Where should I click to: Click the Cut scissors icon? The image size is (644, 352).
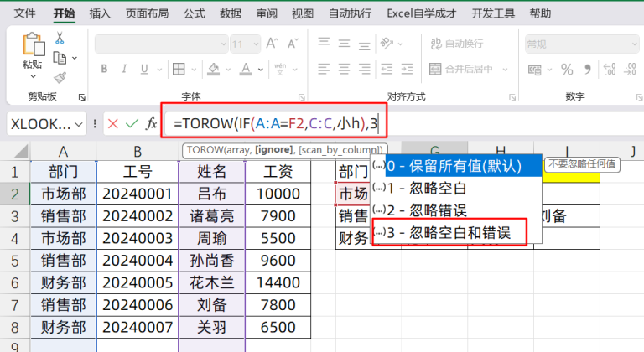pos(60,38)
